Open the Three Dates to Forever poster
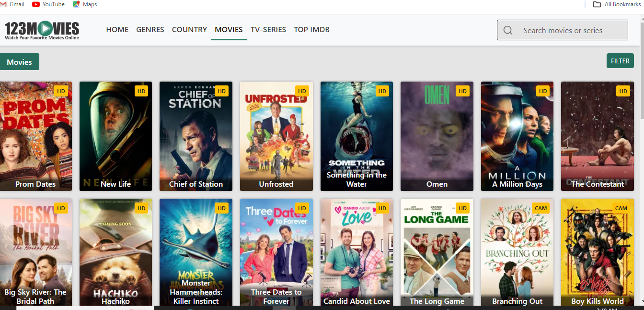 [276, 252]
